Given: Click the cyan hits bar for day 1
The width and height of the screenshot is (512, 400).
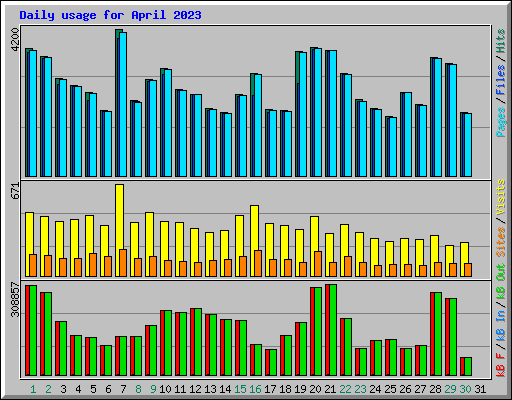Looking at the screenshot, I should pos(33,113).
